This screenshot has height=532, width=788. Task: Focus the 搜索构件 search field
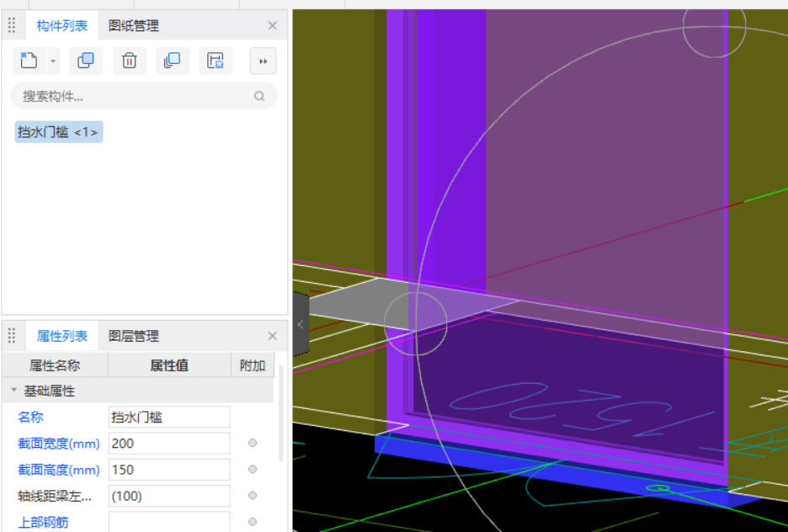pyautogui.click(x=144, y=96)
